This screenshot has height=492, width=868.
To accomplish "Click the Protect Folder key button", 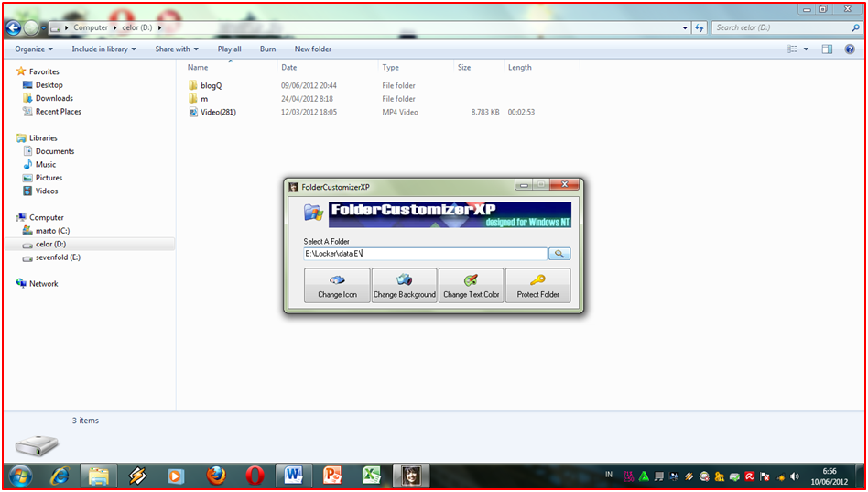I will pyautogui.click(x=538, y=285).
